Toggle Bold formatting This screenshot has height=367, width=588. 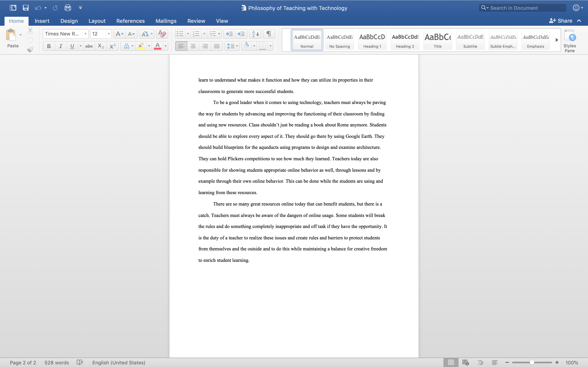click(49, 46)
